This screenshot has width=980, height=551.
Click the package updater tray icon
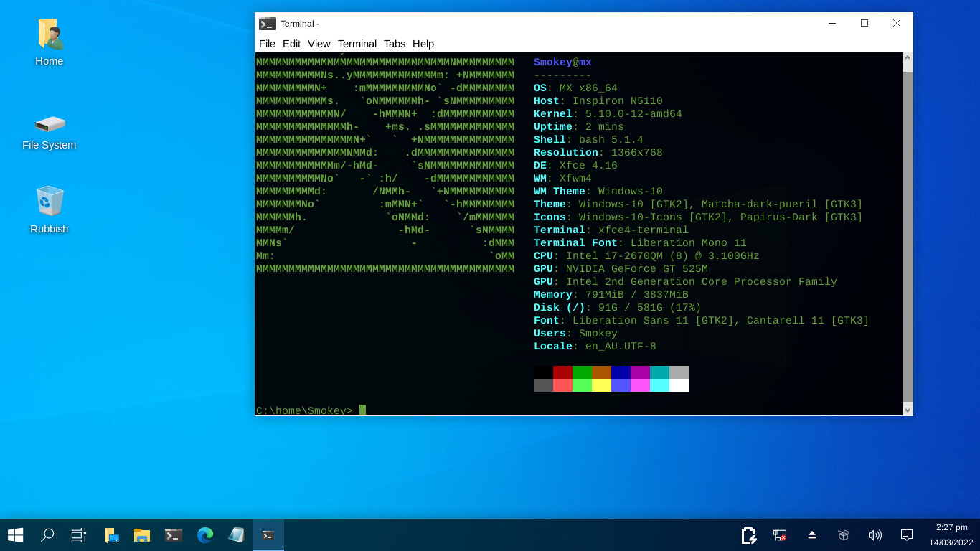(x=844, y=535)
